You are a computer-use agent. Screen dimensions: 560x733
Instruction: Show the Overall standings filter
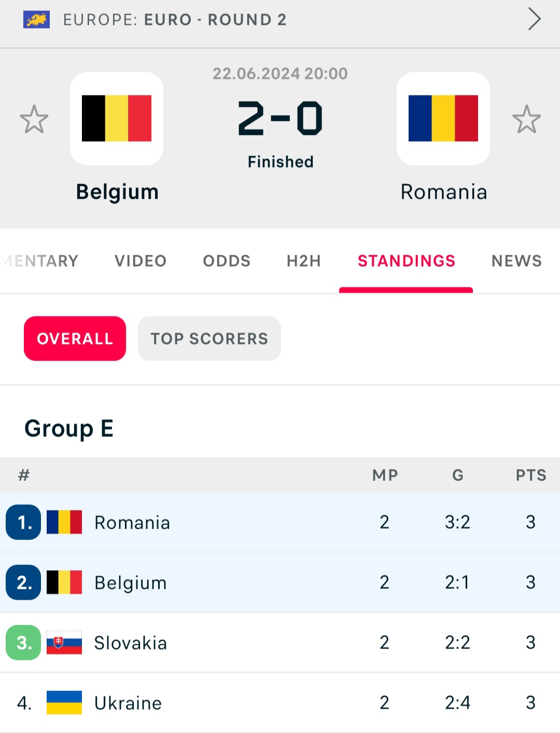75,339
